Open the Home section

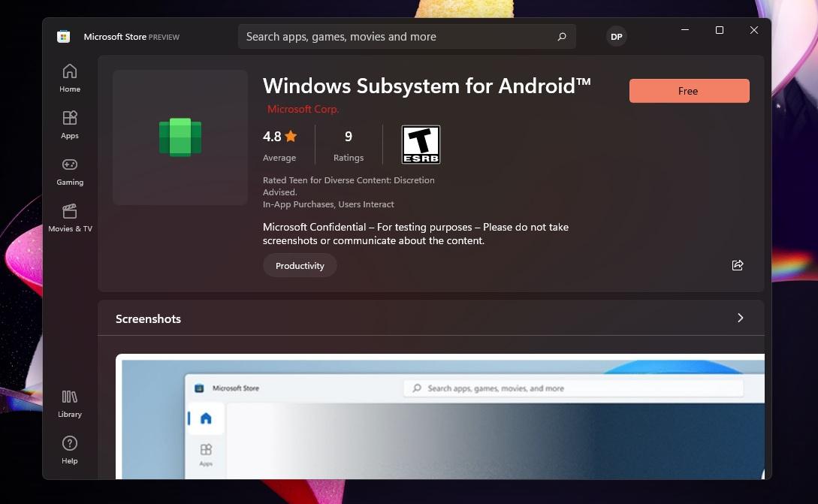click(69, 77)
